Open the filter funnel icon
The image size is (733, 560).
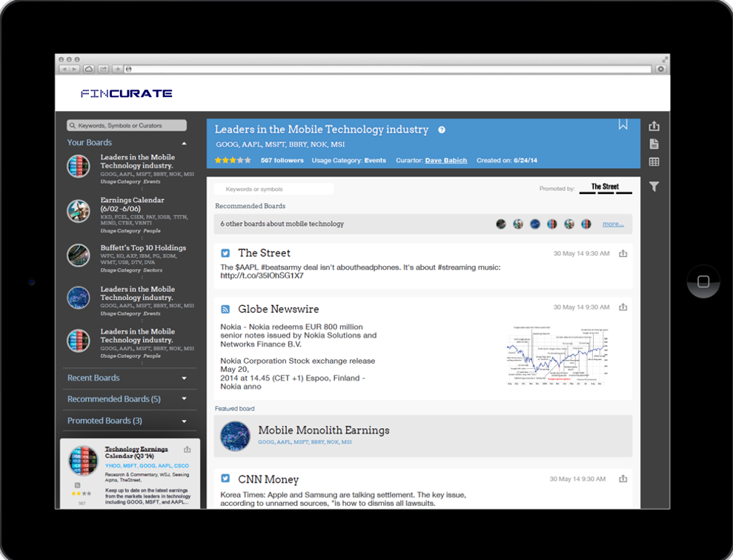pyautogui.click(x=654, y=187)
